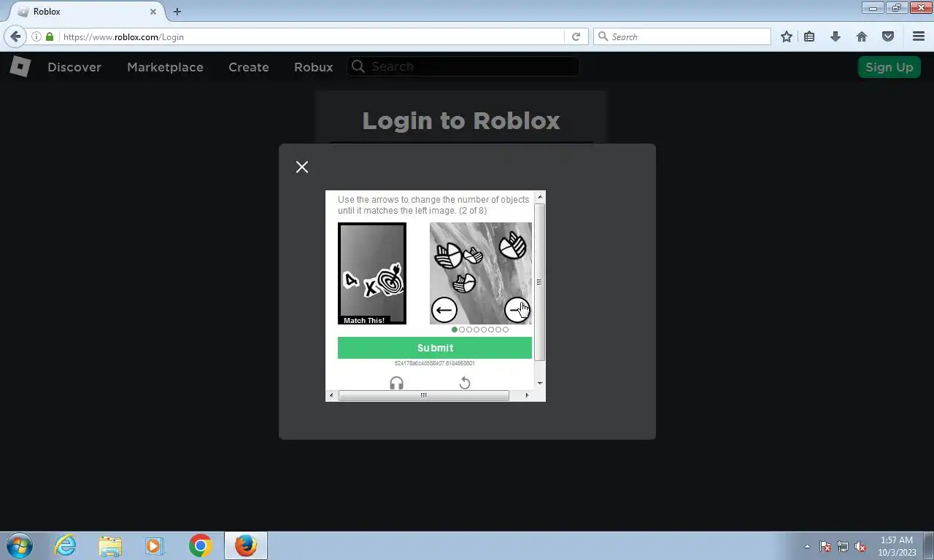Click the first green progress dot
The image size is (934, 560).
(x=455, y=330)
